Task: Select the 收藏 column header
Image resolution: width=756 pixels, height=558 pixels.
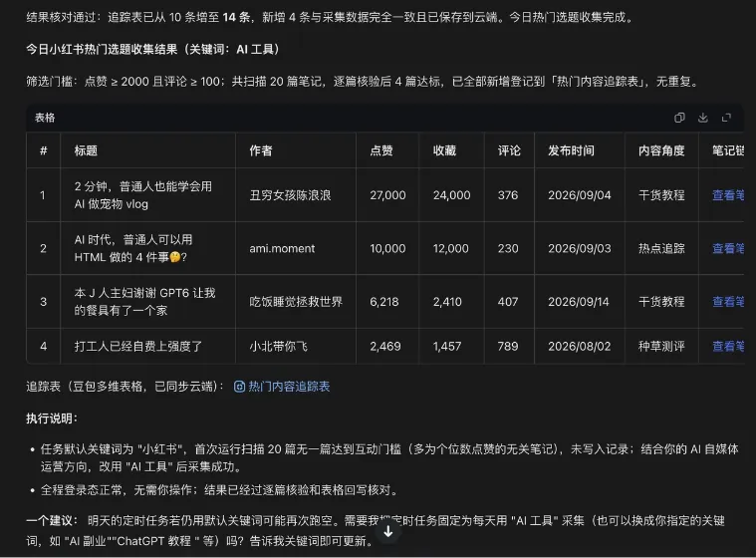Action: (x=444, y=150)
